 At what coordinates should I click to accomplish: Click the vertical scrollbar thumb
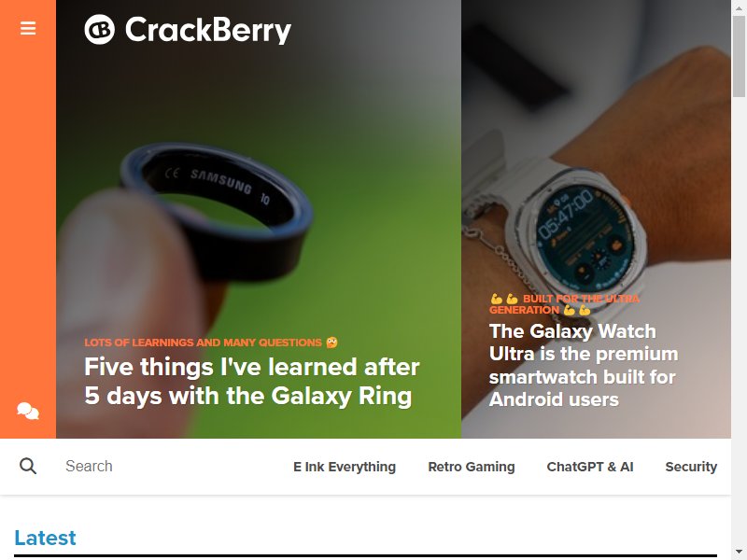click(739, 56)
